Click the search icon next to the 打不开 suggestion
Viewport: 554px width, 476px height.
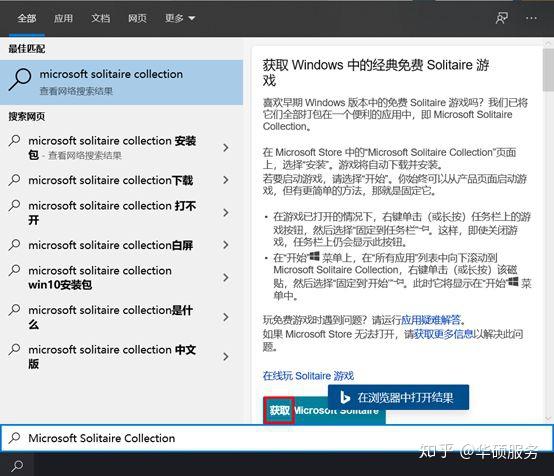(14, 205)
